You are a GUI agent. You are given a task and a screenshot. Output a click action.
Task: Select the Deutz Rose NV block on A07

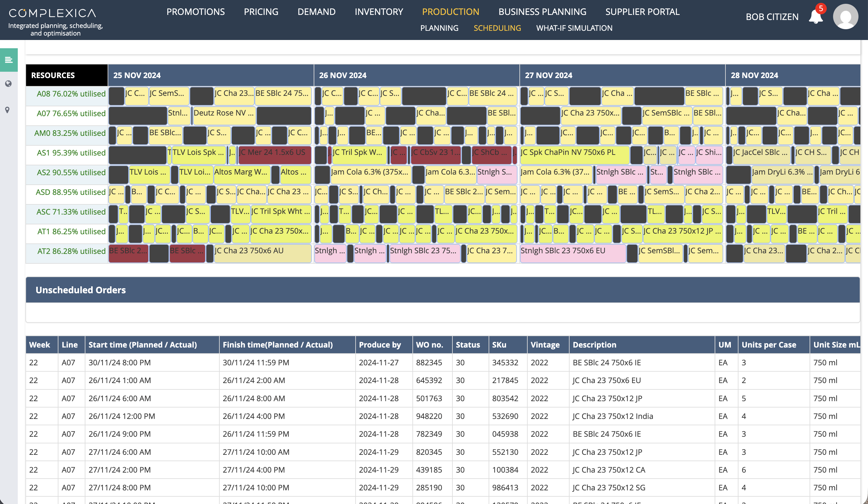coord(224,116)
